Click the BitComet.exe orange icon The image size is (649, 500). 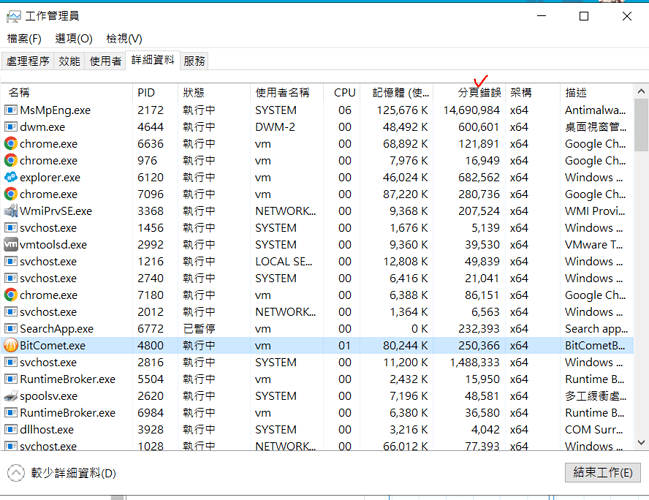coord(11,345)
